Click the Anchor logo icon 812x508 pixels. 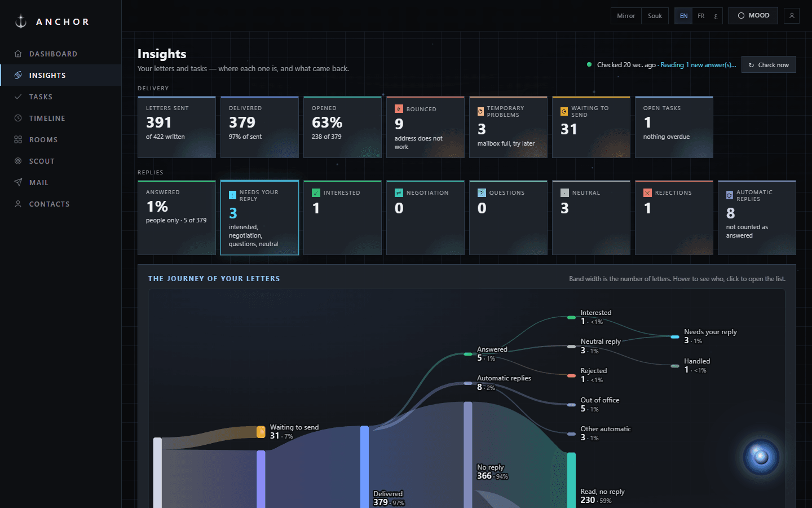click(21, 21)
